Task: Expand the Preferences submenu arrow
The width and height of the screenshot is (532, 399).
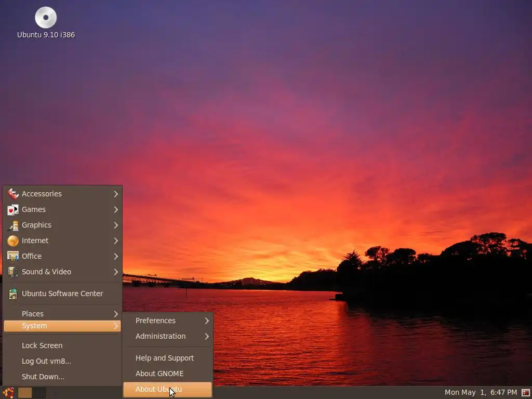Action: tap(207, 321)
